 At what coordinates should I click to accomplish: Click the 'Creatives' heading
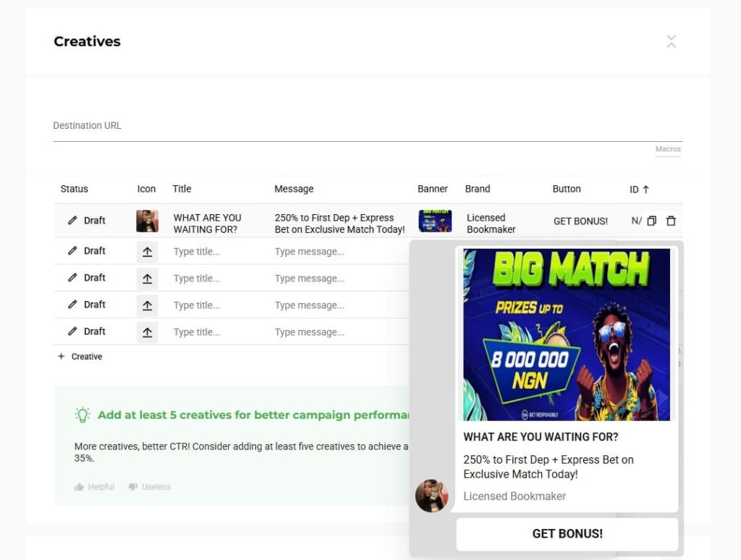point(87,41)
